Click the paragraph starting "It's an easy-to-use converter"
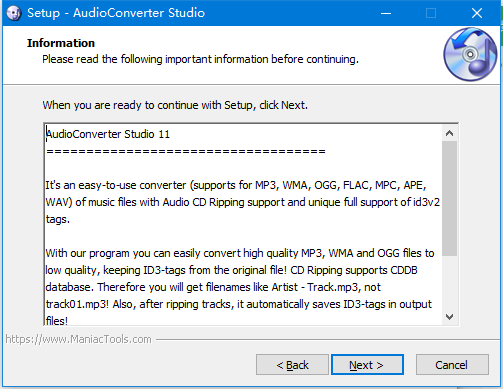 [242, 202]
